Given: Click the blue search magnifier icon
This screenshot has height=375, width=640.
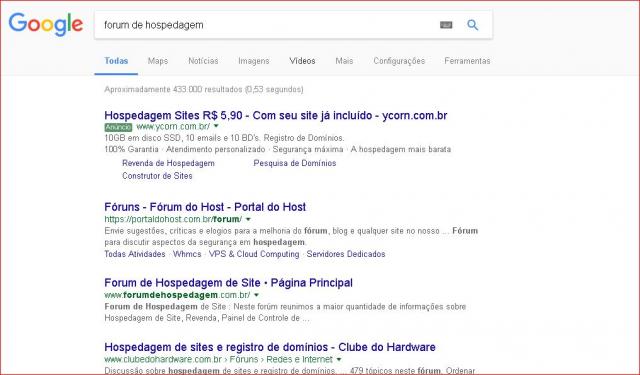Looking at the screenshot, I should tap(473, 25).
